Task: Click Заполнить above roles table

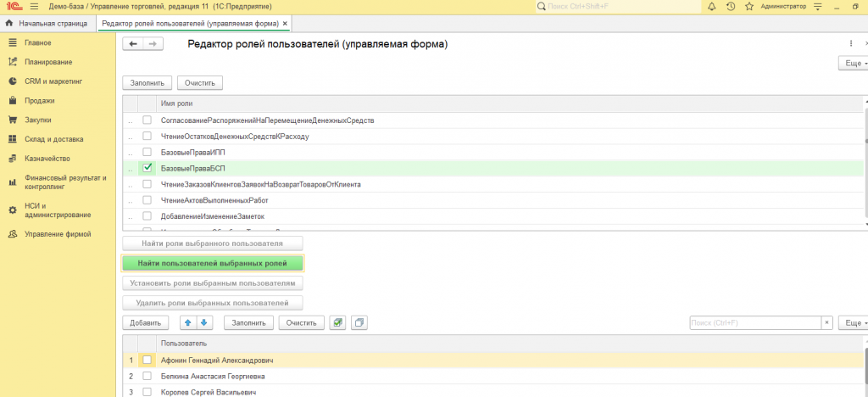Action: (147, 83)
